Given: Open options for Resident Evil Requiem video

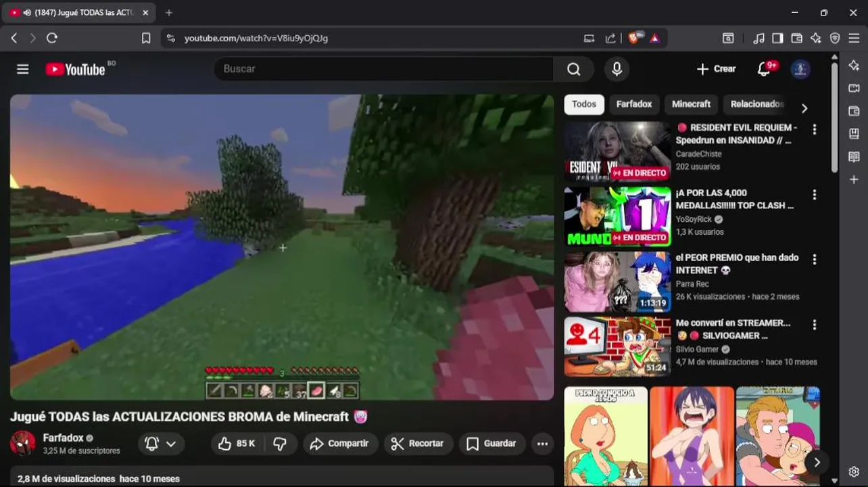Looking at the screenshot, I should point(814,129).
